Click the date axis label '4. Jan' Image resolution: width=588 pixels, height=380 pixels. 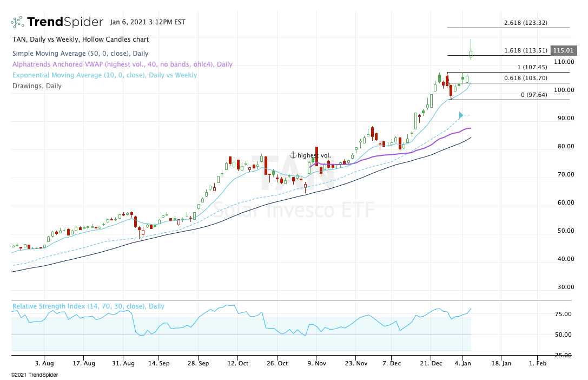(x=463, y=363)
